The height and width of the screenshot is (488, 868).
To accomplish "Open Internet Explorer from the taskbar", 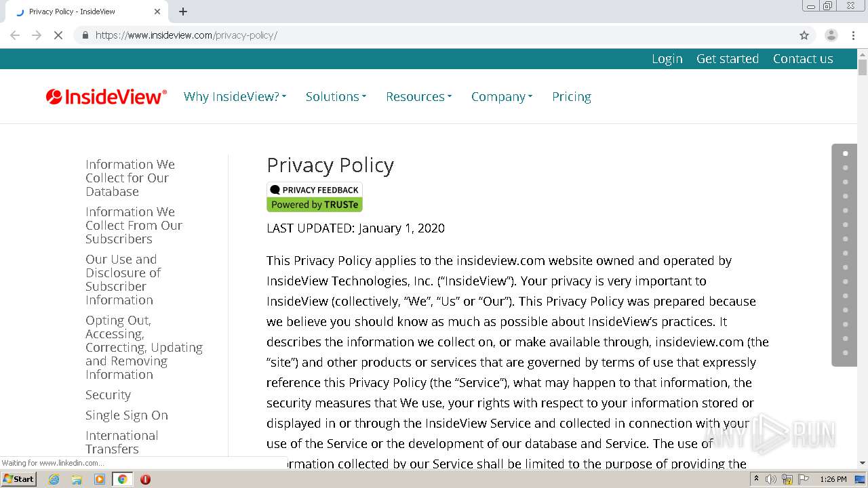I will point(54,479).
